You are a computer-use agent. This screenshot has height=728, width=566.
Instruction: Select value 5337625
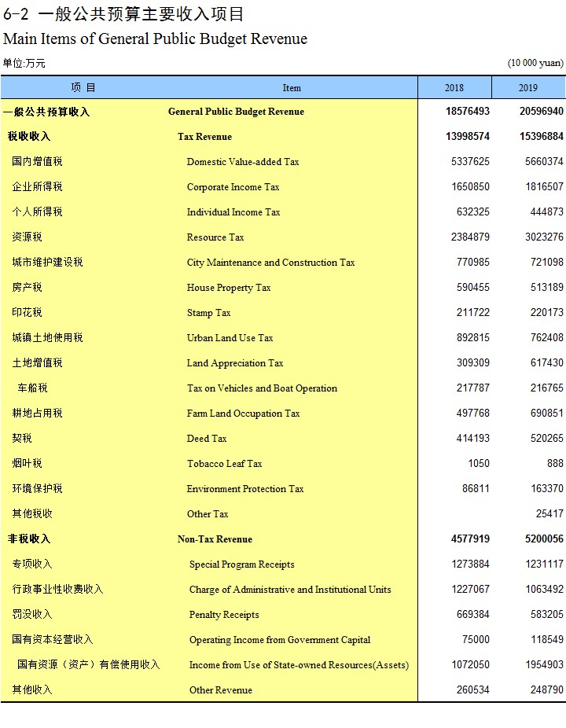(470, 162)
